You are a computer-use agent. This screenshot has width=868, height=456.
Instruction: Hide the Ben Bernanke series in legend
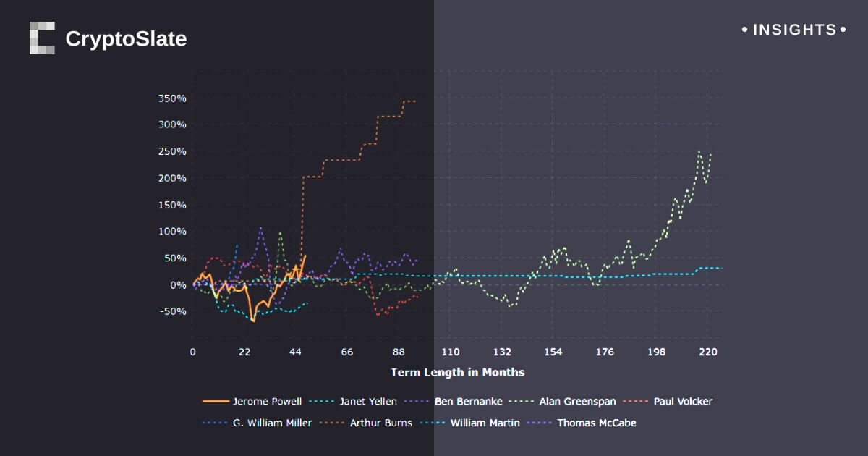(468, 401)
